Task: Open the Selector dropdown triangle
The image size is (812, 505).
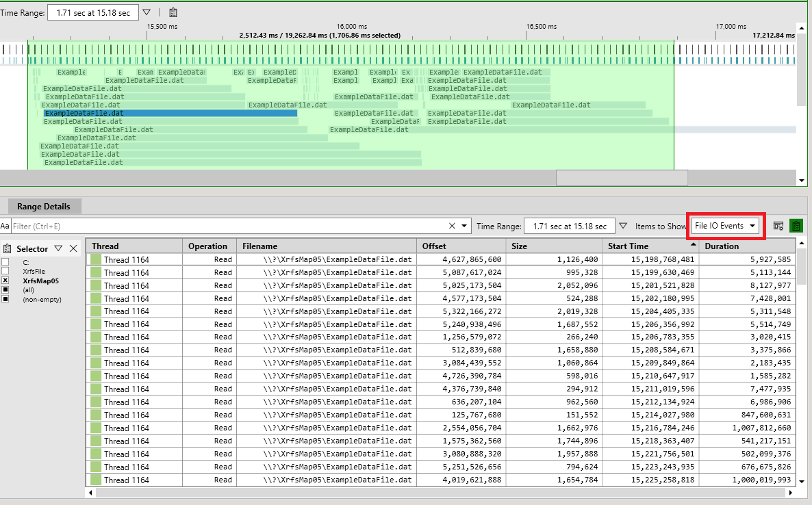Action: (x=58, y=249)
